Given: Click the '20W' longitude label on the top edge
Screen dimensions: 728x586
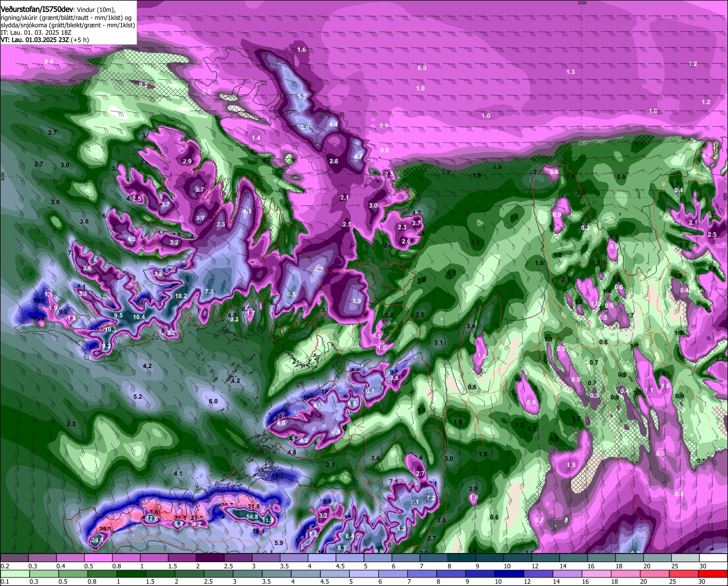Looking at the screenshot, I should tap(581, 3).
